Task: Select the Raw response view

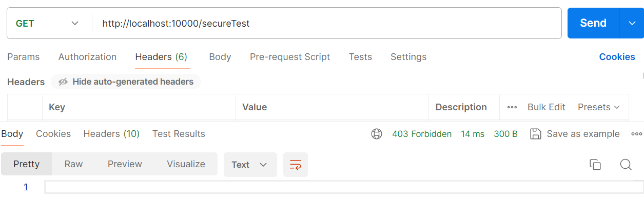Action: click(73, 164)
